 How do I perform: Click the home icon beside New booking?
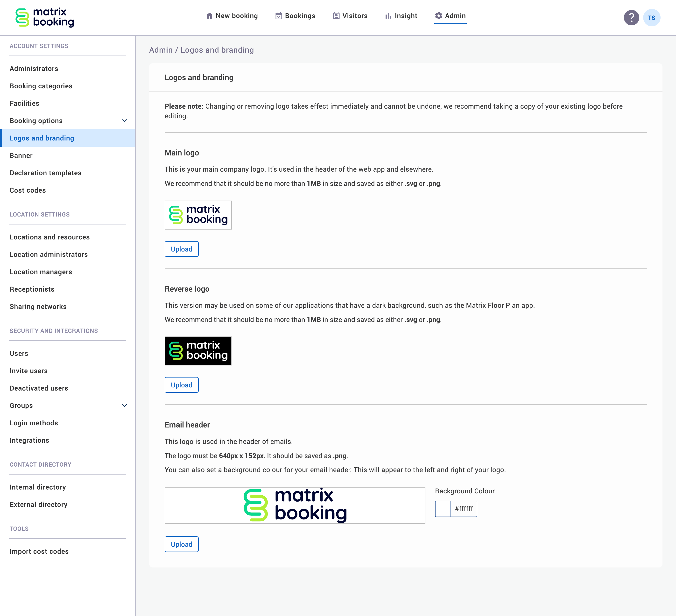[x=209, y=16]
